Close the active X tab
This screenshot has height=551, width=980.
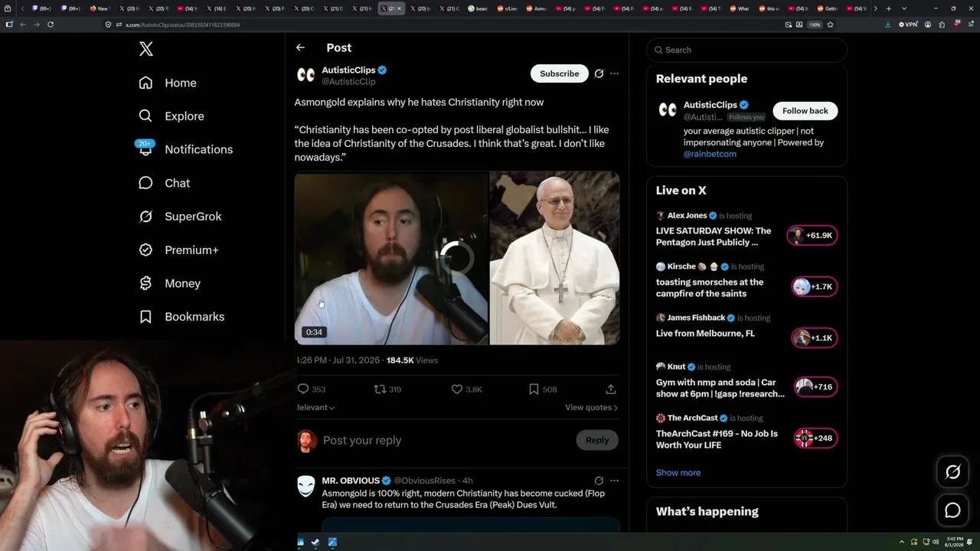(399, 8)
